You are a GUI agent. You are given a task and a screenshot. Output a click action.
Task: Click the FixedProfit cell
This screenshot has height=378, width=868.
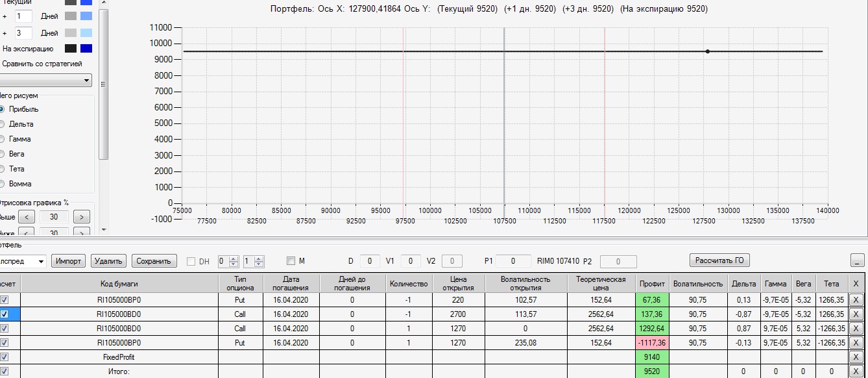pos(119,357)
